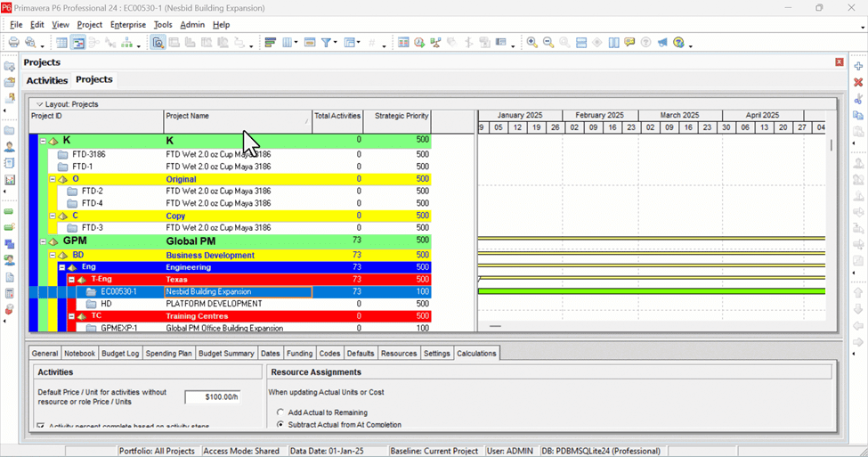Screen dimensions: 868x457
Task: Open the Layout: Projects options chevron
Action: pyautogui.click(x=39, y=104)
